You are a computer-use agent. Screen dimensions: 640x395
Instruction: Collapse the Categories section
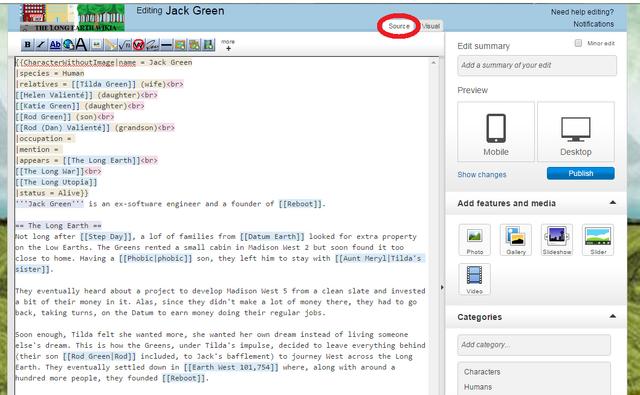coord(613,316)
